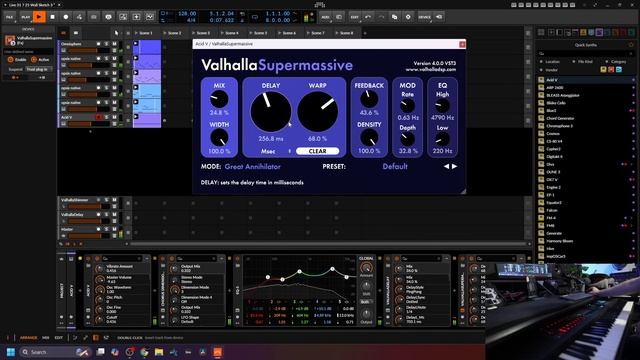Image resolution: width=640 pixels, height=360 pixels.
Task: Open the PRESET Default dropdown
Action: click(395, 167)
